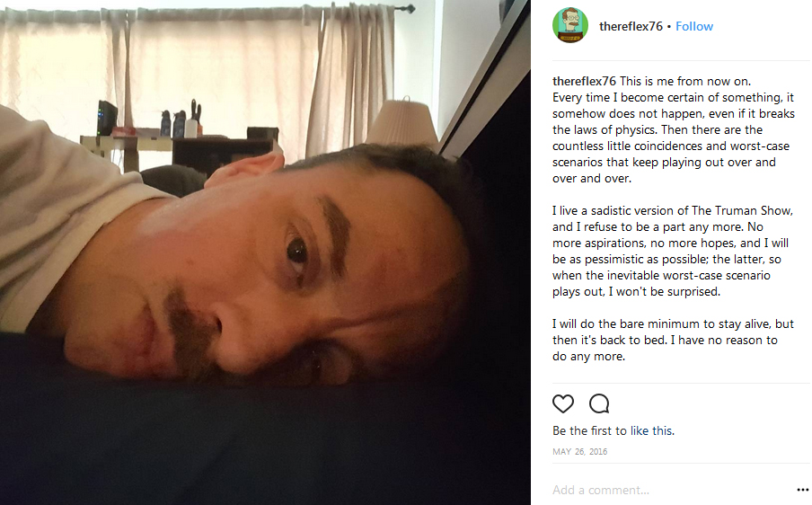Click the man's eye in the photo
The height and width of the screenshot is (505, 812).
[296, 252]
